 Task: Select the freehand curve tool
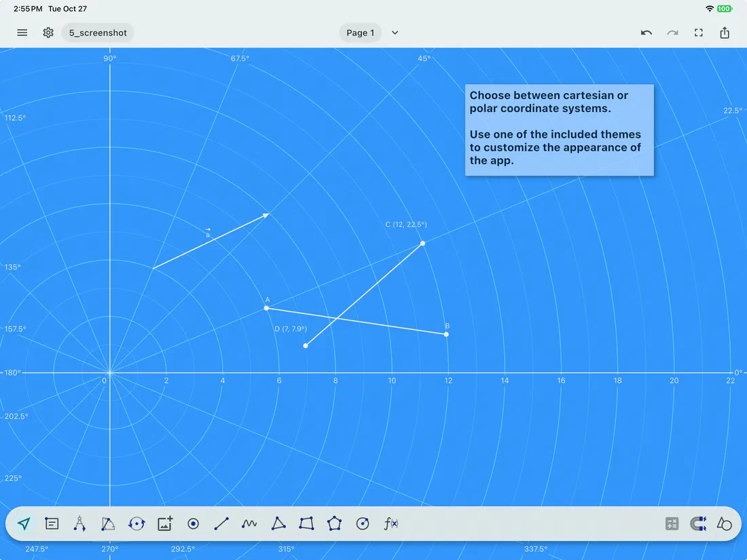[249, 524]
